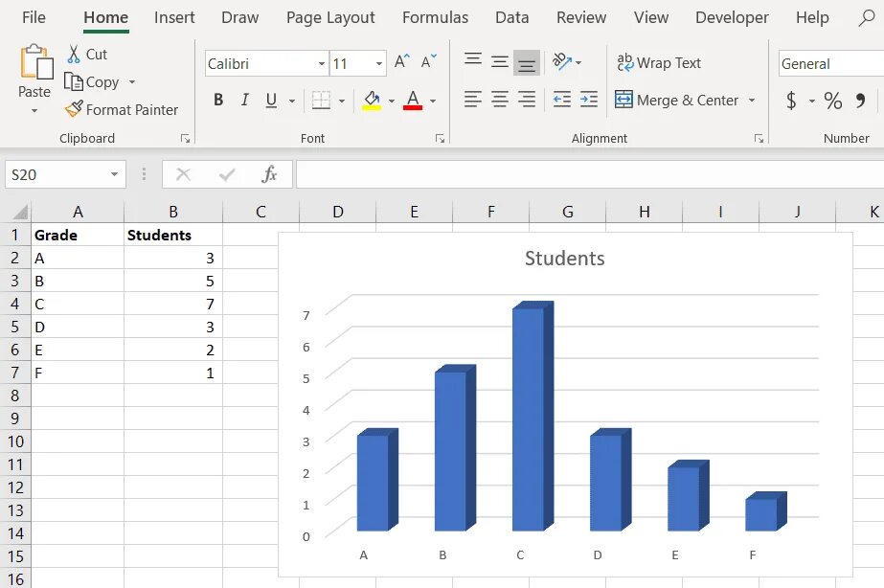Expand Underline style arrow
The image size is (884, 588).
(291, 102)
